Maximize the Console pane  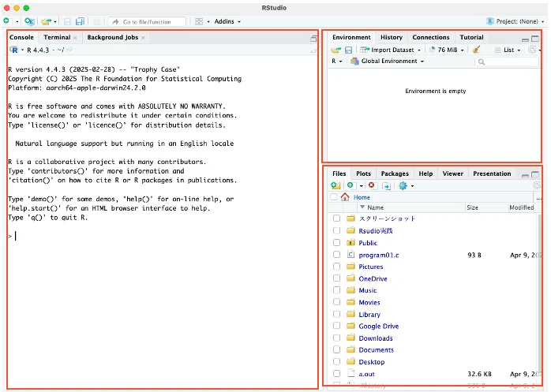(314, 39)
